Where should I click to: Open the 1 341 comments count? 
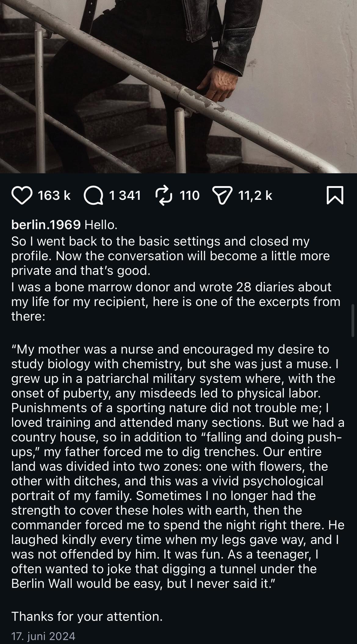pos(125,195)
